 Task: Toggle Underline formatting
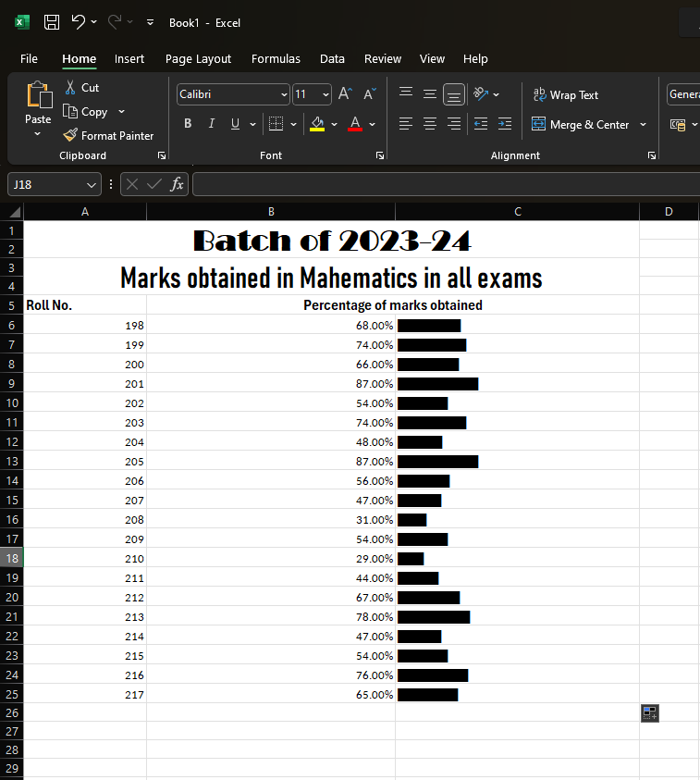click(236, 123)
